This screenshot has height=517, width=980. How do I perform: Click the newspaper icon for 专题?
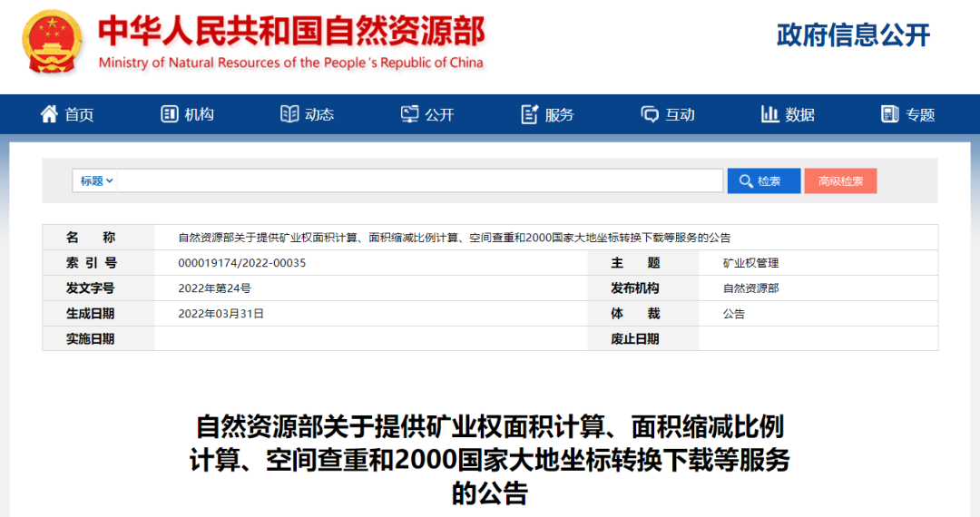click(890, 114)
